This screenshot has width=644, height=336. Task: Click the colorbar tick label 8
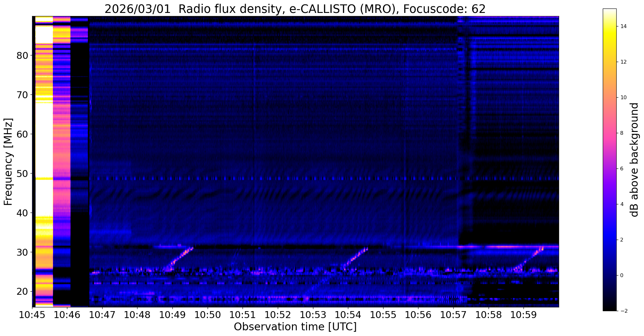click(622, 133)
